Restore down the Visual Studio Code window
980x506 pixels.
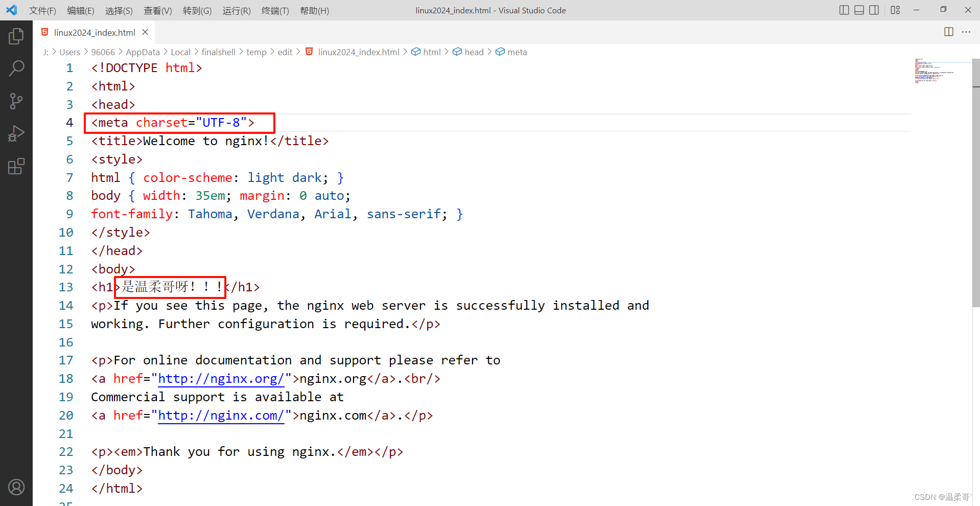tap(943, 10)
